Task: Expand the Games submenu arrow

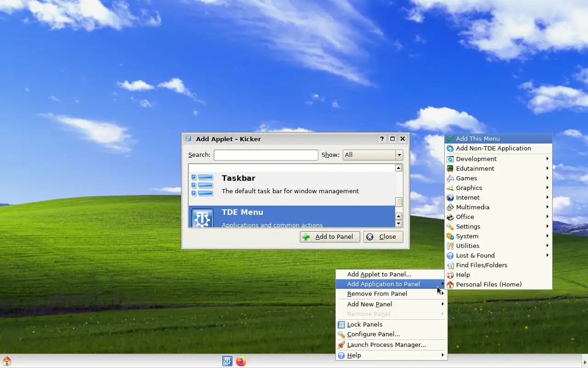Action: pos(547,178)
